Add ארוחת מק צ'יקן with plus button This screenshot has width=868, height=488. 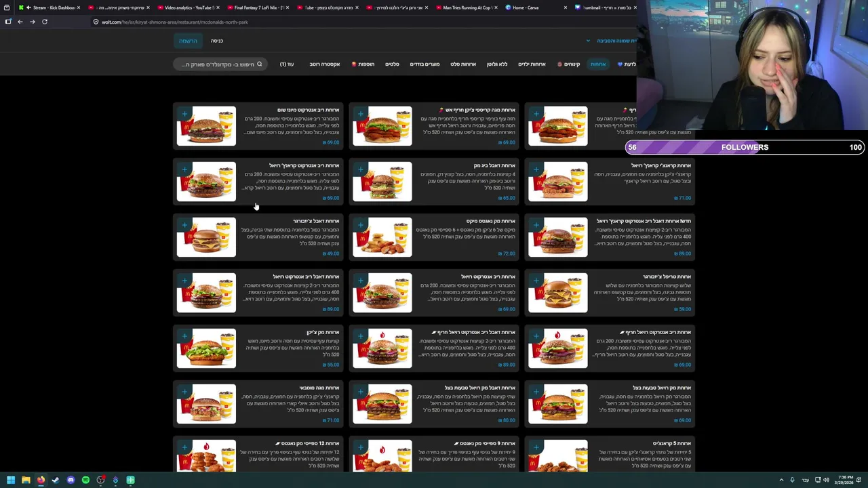[184, 336]
